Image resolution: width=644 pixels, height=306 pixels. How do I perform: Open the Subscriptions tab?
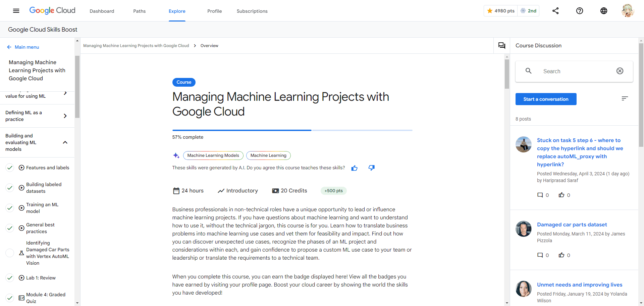252,11
